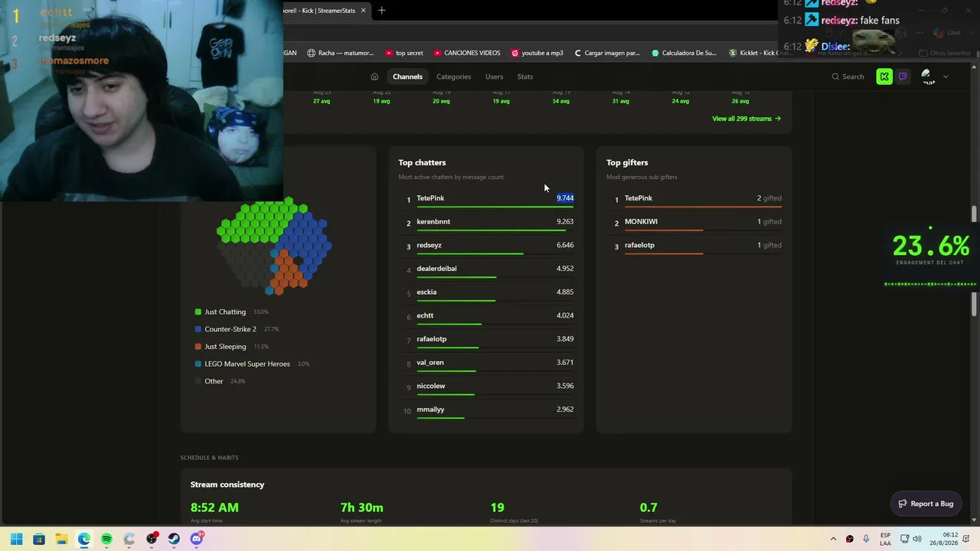The width and height of the screenshot is (980, 551).
Task: Click the Report a Bug button
Action: click(926, 504)
